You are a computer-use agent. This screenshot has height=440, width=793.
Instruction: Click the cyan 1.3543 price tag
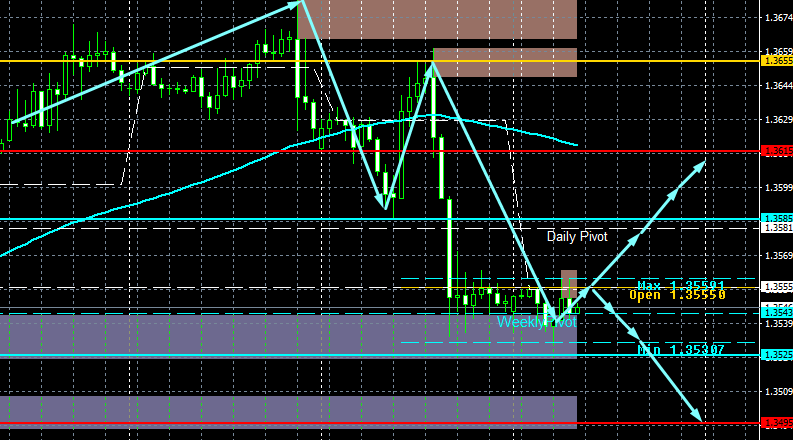click(x=777, y=313)
